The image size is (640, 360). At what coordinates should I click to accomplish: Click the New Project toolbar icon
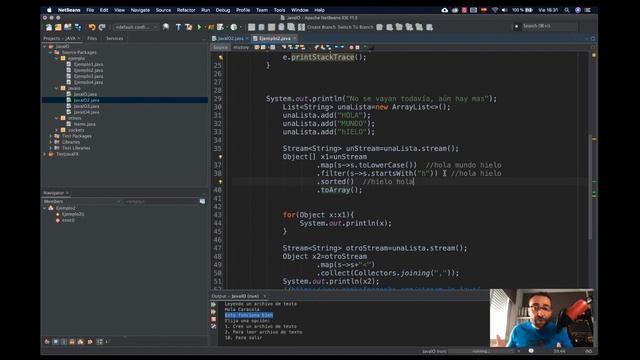(x=58, y=27)
